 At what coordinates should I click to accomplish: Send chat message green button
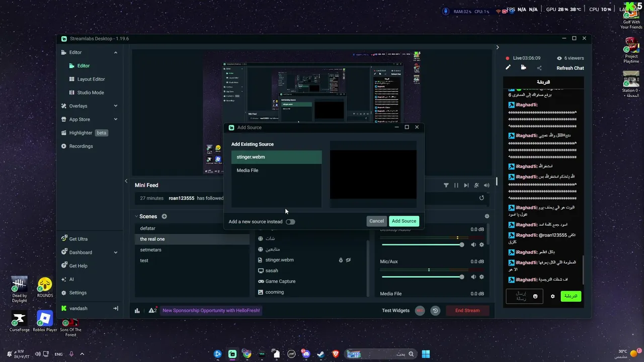pos(571,296)
